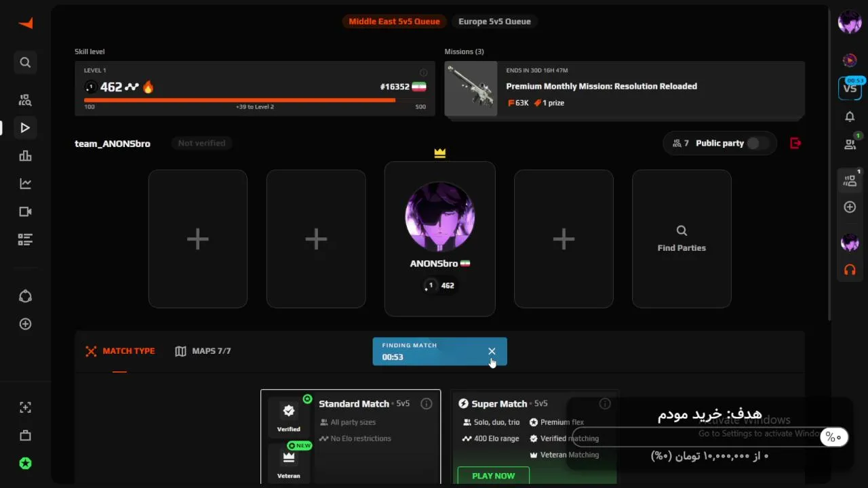The width and height of the screenshot is (868, 488).
Task: Open the orange headphones support icon
Action: pyautogui.click(x=850, y=270)
